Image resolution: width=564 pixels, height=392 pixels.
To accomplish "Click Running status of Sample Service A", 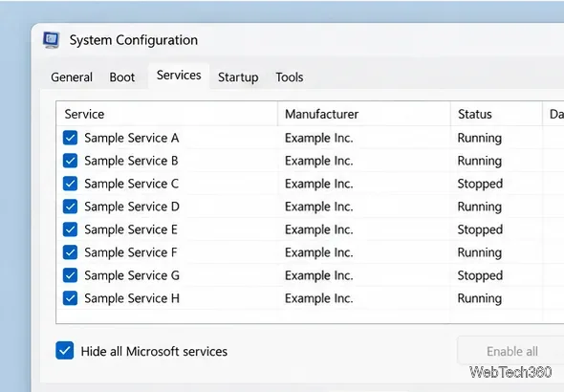I will (x=480, y=138).
